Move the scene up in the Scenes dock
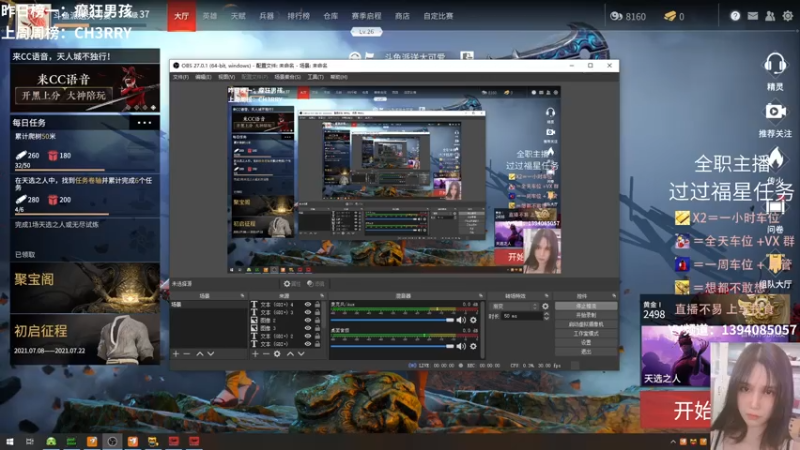The width and height of the screenshot is (800, 450). pos(200,354)
